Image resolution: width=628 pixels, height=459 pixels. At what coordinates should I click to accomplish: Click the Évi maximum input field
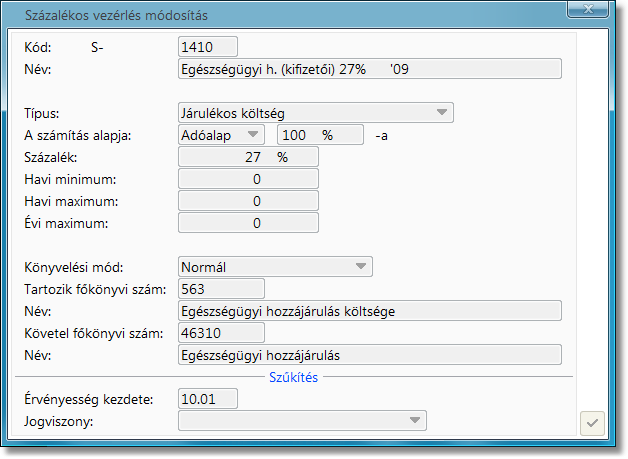tap(248, 223)
